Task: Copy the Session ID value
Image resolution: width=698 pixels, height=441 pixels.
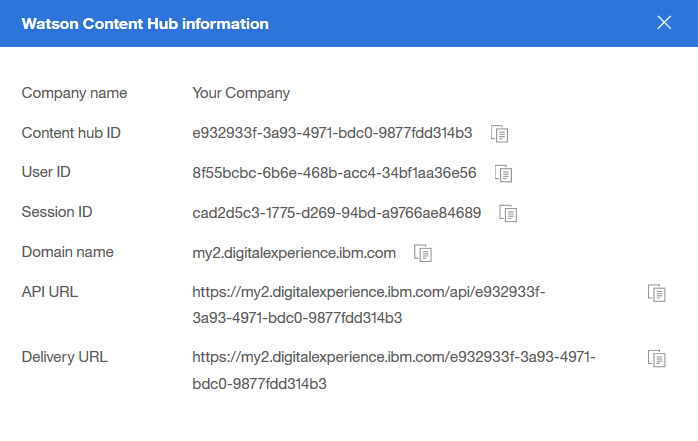Action: pyautogui.click(x=508, y=214)
